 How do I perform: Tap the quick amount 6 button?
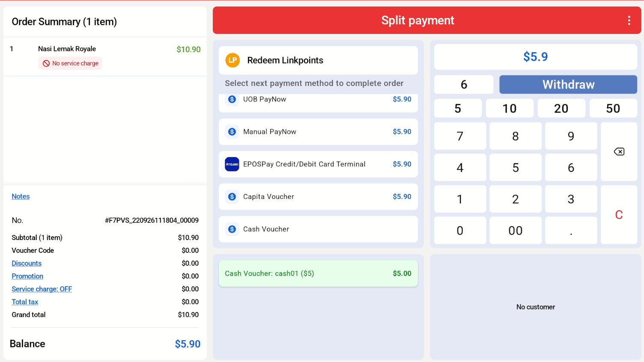click(x=464, y=85)
